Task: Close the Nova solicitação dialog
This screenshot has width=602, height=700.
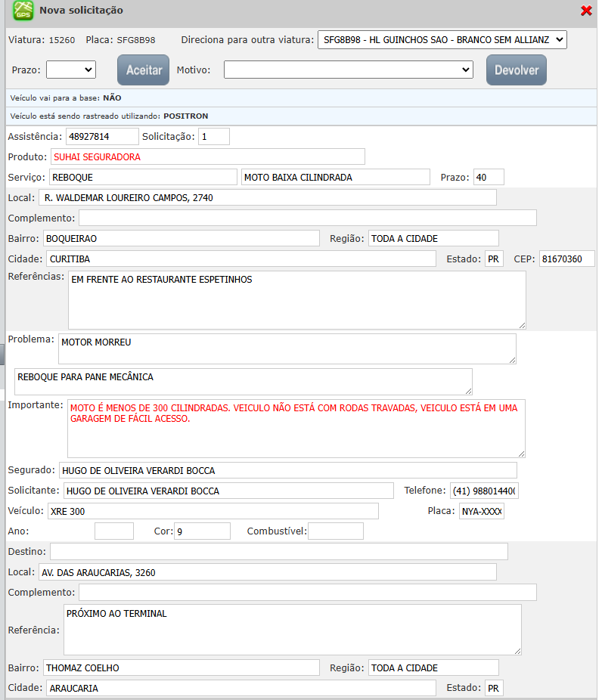Action: pyautogui.click(x=586, y=11)
